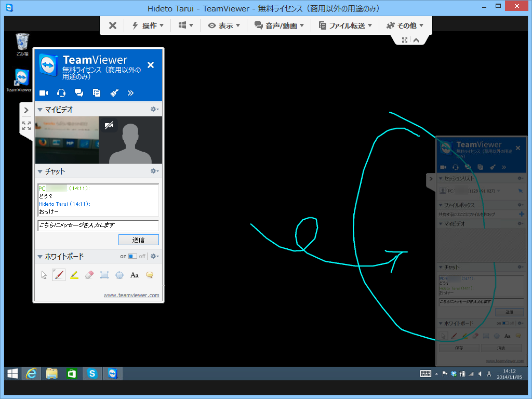
Task: Toggle the whiteboard on/off switch
Action: (x=132, y=256)
